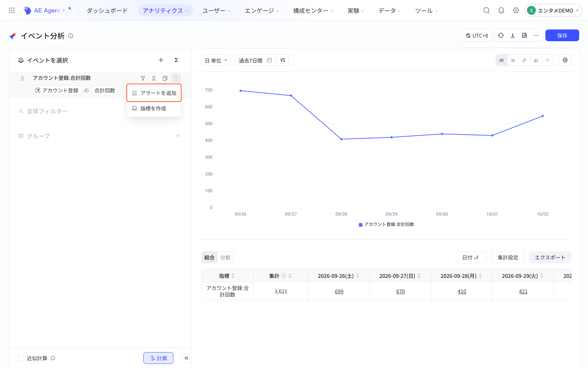Toggle the VS comparison button
The image size is (588, 368).
[x=282, y=60]
